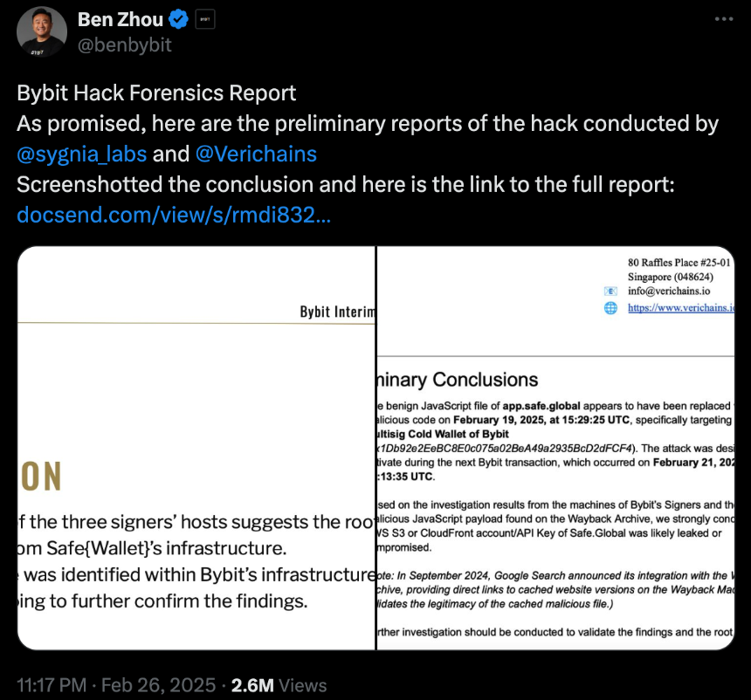The image size is (751, 700).
Task: Open the @benbybit handle
Action: [125, 45]
